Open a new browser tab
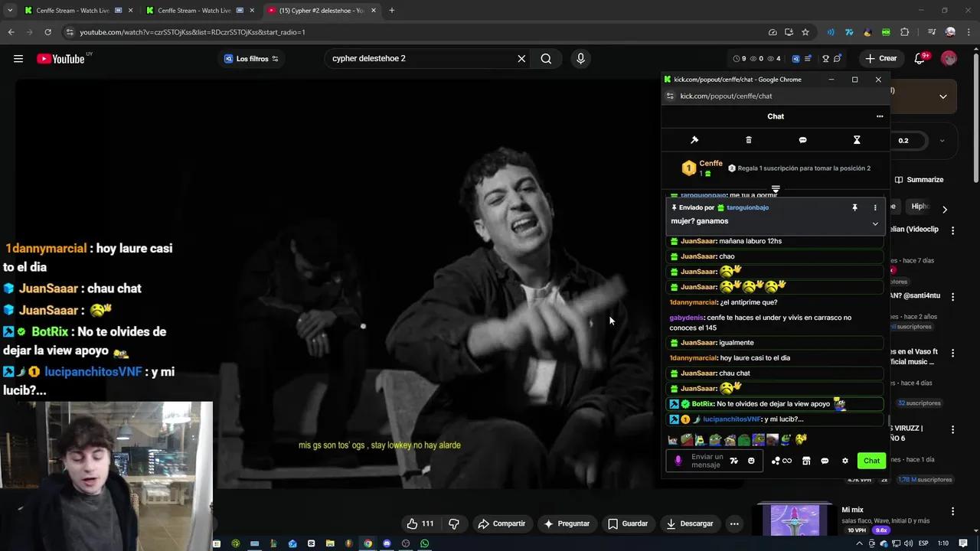The image size is (980, 551). pos(392,11)
